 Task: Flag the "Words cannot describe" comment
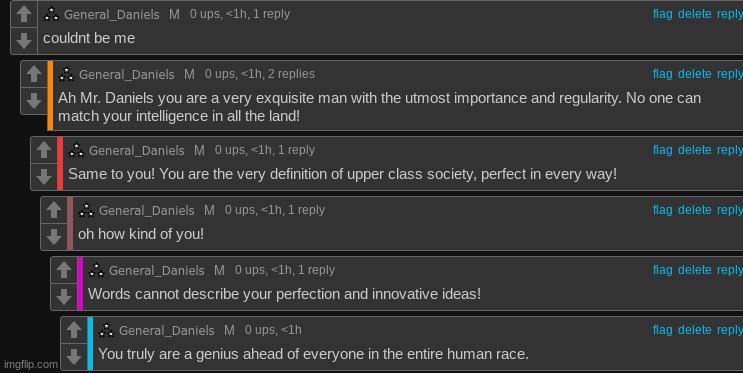[662, 270]
